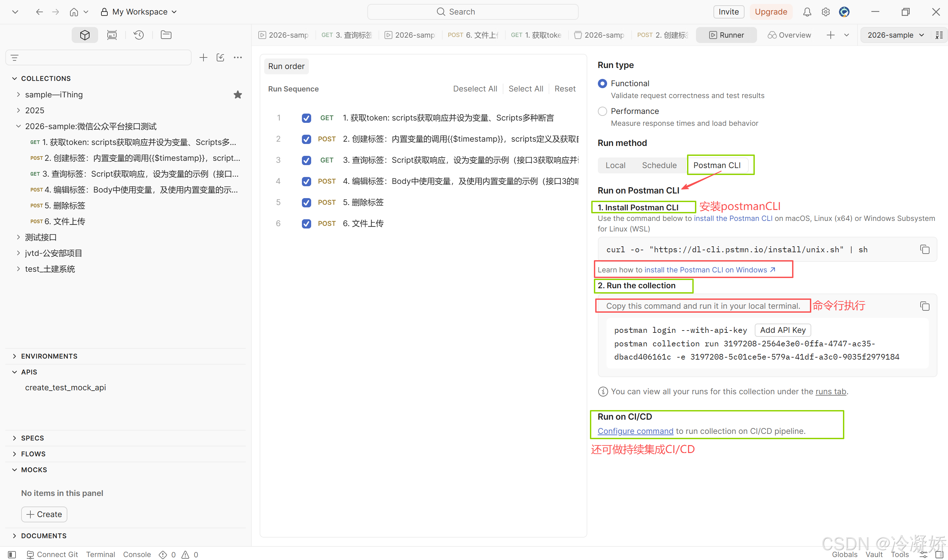Expand the jvtd-公安部项目 collection
The height and width of the screenshot is (560, 948).
(18, 253)
